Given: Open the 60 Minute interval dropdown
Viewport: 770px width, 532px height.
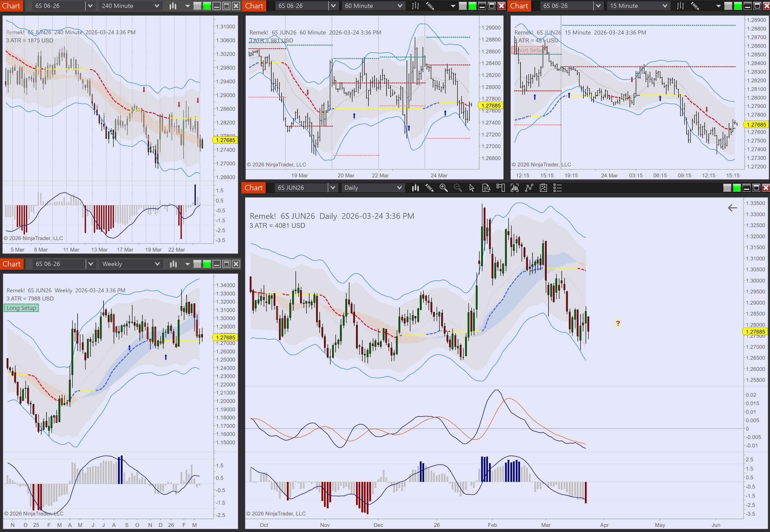Looking at the screenshot, I should click(x=400, y=6).
